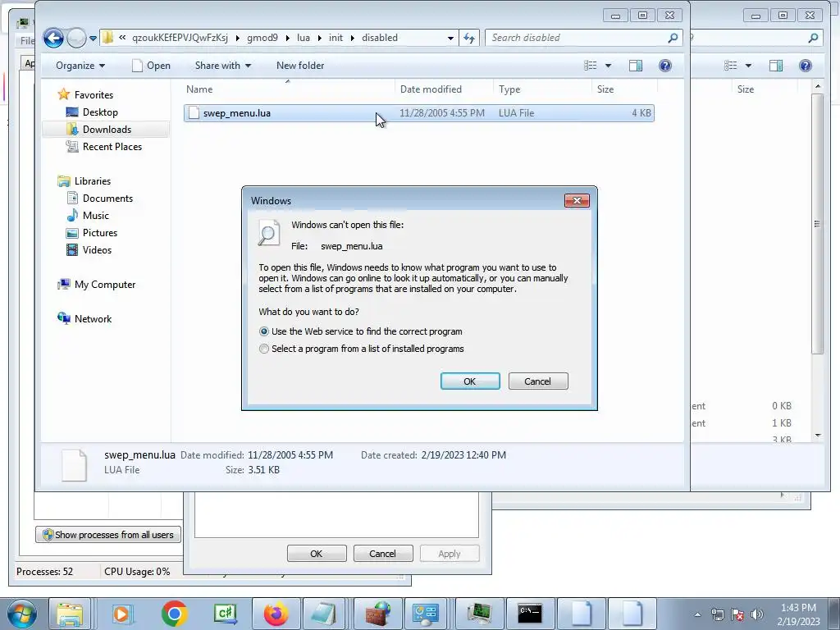The image size is (840, 630).
Task: Expand the view options arrow in front window
Action: [608, 66]
